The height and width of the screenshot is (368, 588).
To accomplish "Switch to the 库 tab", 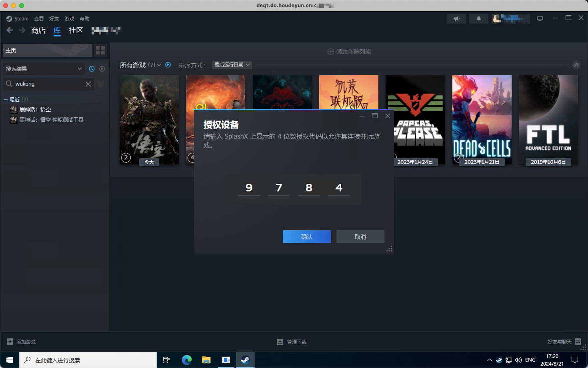I will 57,30.
